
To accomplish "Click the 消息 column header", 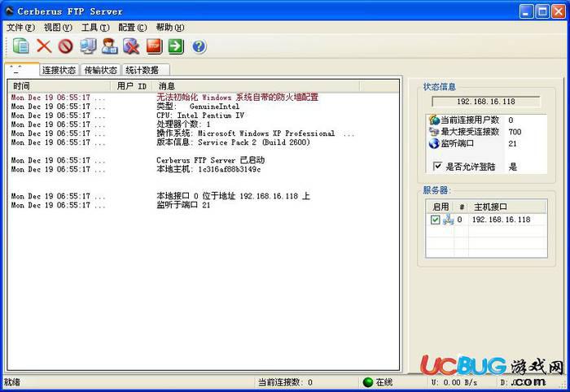I will click(x=256, y=86).
